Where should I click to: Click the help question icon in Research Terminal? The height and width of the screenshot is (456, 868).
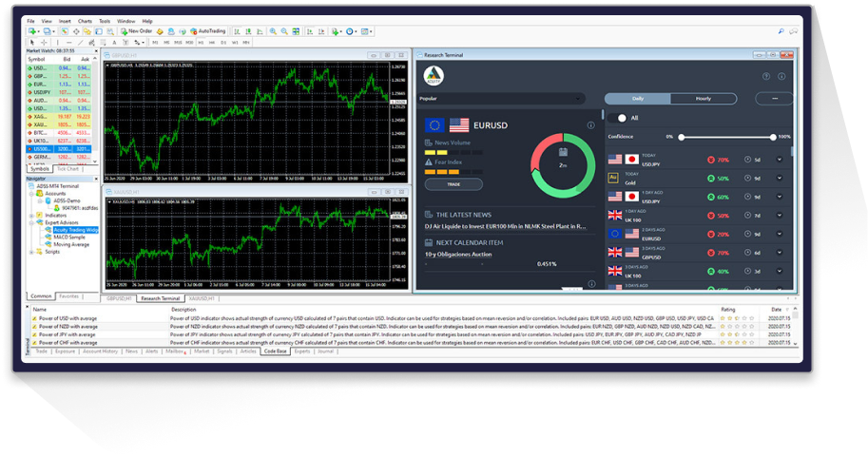(766, 76)
